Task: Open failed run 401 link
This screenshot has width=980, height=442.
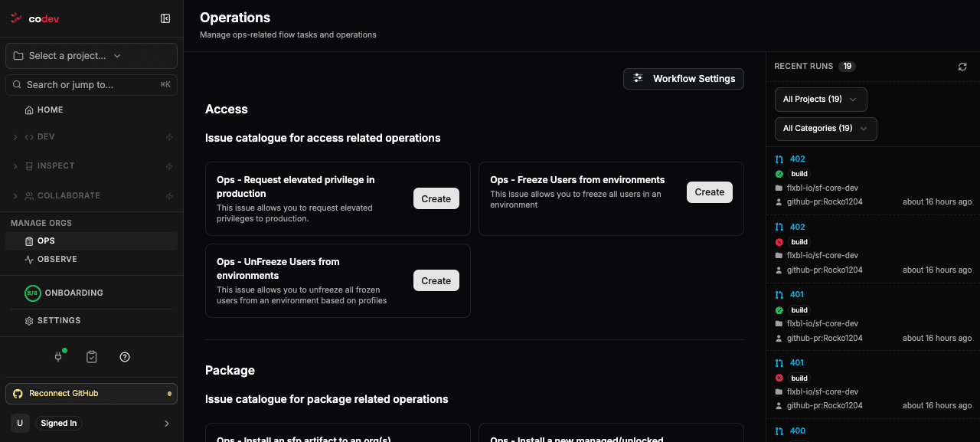Action: point(797,363)
